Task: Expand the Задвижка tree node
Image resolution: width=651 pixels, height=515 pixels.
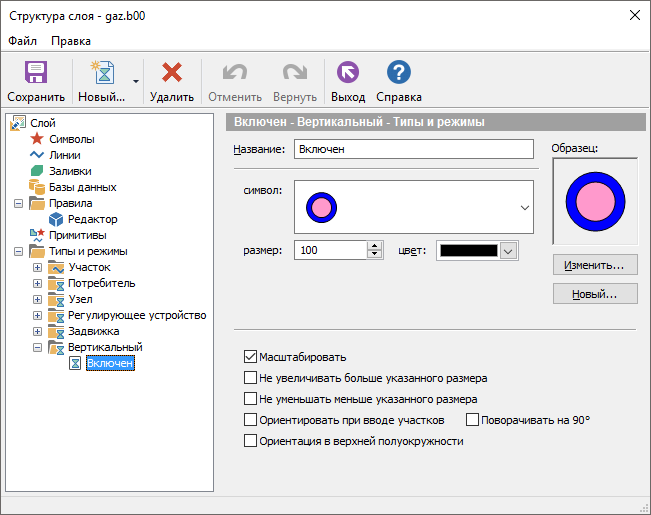Action: point(38,331)
